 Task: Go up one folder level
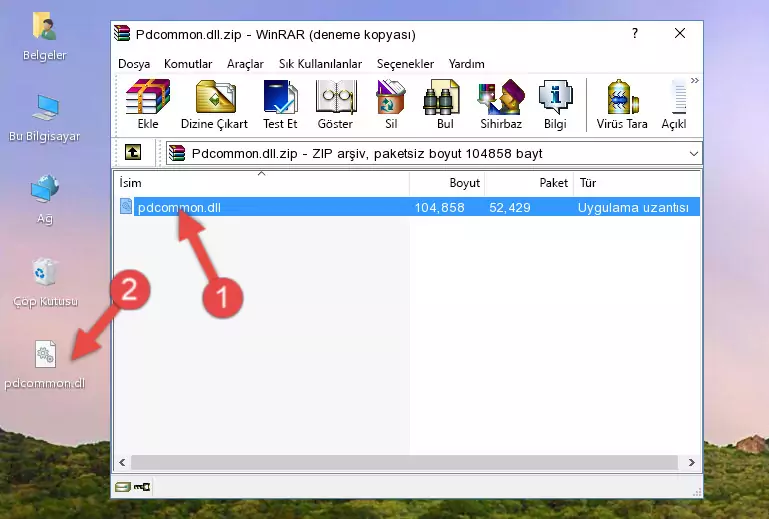click(133, 153)
